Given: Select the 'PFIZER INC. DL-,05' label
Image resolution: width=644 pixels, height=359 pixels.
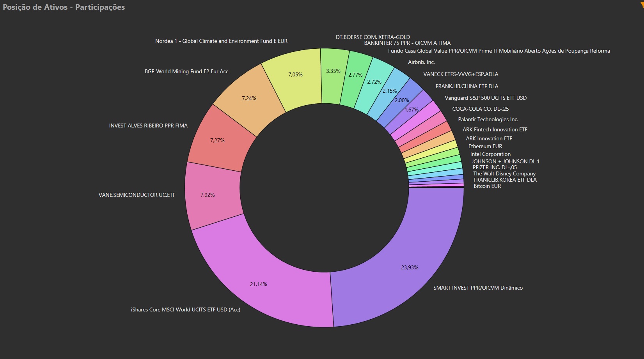Looking at the screenshot, I should pyautogui.click(x=495, y=167).
